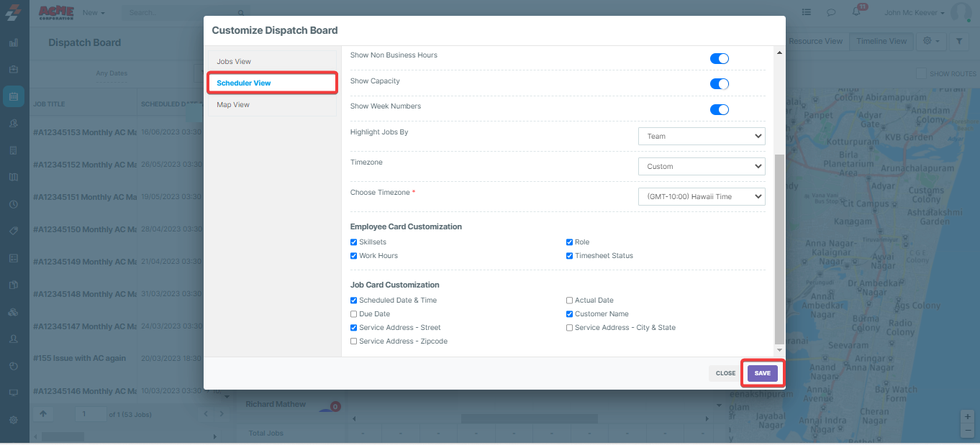Open the chat messages icon
Screen dimensions: 980x445
coord(831,12)
